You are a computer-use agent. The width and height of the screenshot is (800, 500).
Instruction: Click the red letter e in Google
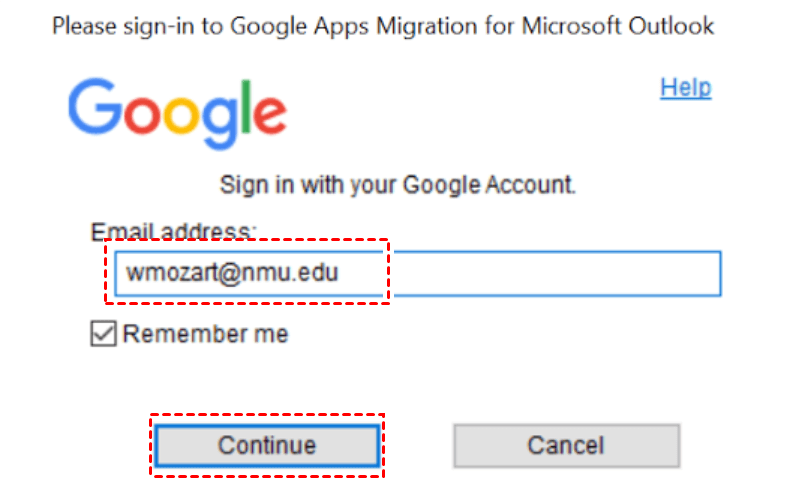pyautogui.click(x=268, y=113)
